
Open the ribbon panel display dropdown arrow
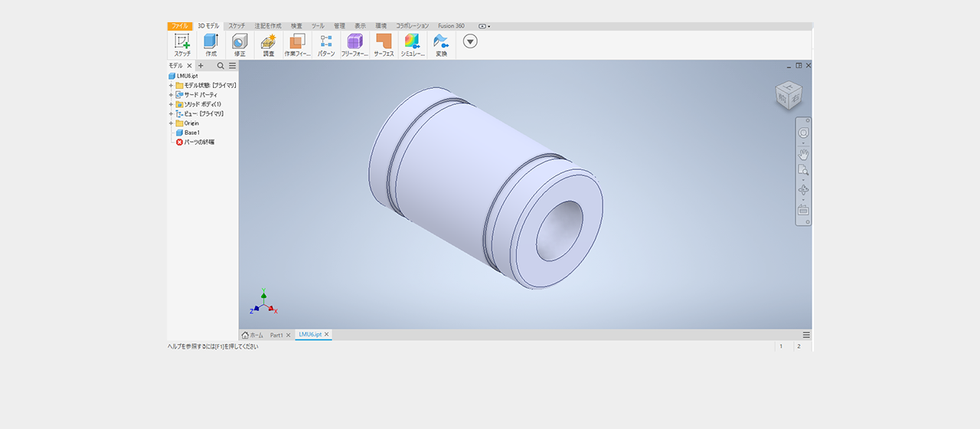[x=470, y=41]
